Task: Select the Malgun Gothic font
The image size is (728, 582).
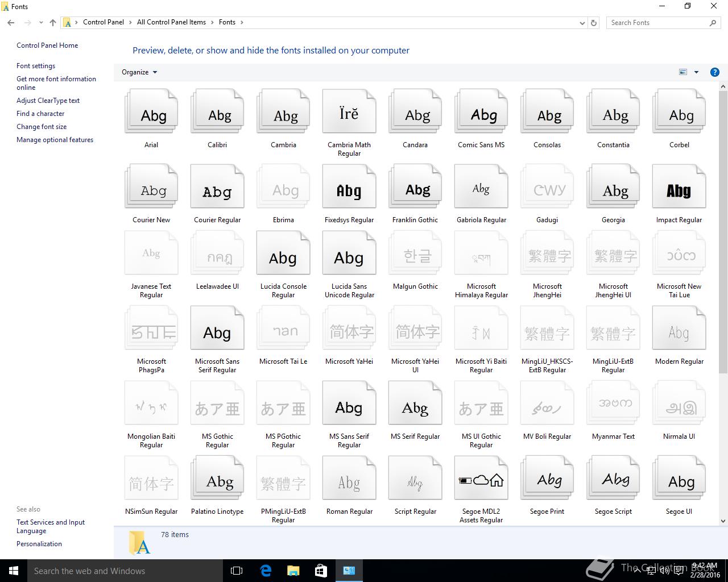Action: (415, 253)
